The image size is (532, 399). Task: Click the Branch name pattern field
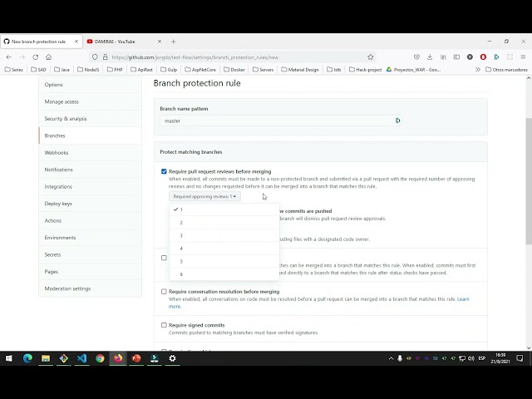tap(281, 121)
